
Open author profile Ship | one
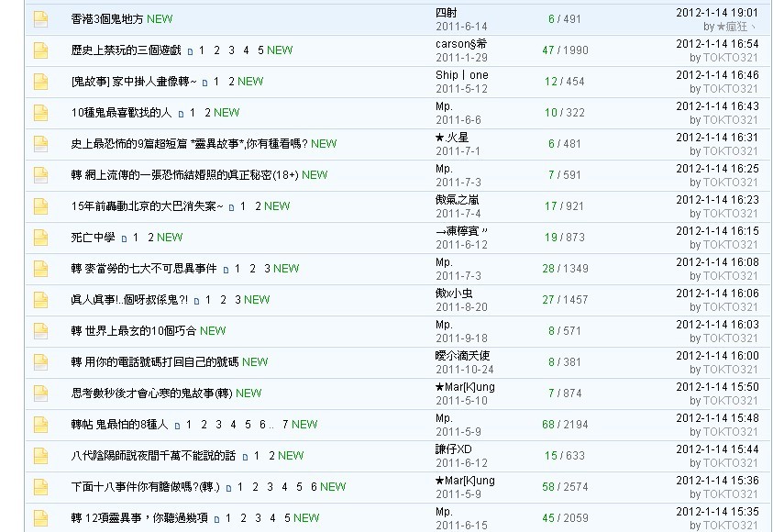coord(462,75)
